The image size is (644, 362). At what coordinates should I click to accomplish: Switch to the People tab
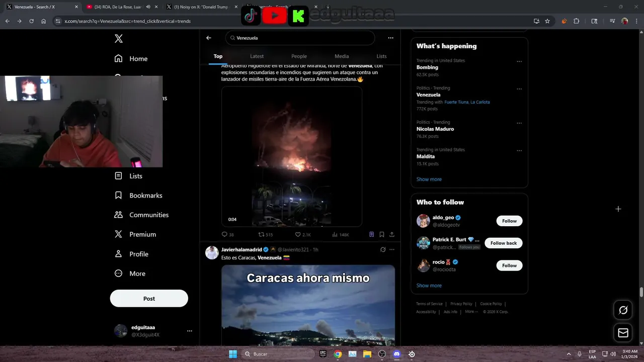299,56
